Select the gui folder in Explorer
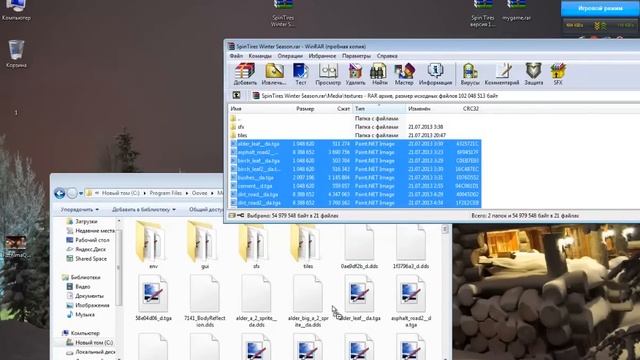Image resolution: width=640 pixels, height=360 pixels. [205, 245]
